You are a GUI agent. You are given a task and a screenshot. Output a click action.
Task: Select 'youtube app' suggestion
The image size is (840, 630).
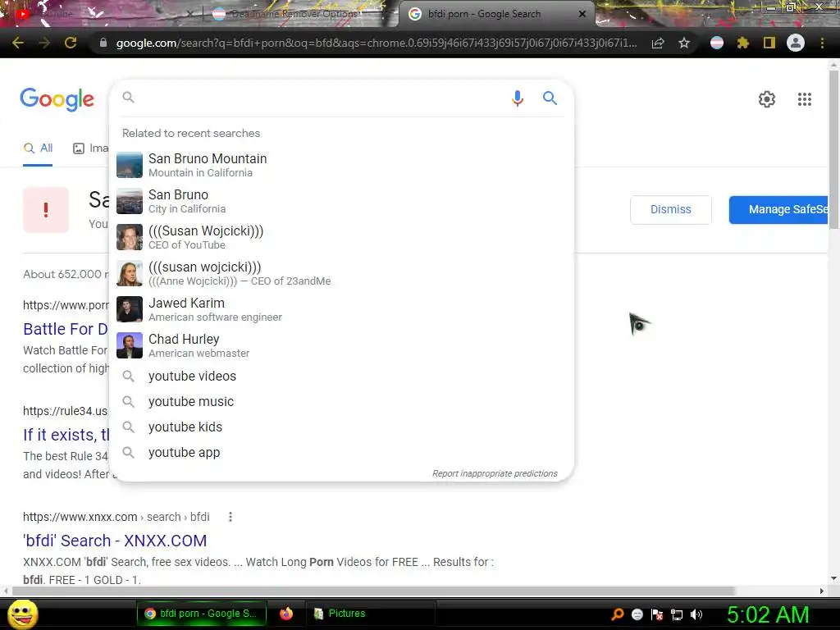[342, 452]
